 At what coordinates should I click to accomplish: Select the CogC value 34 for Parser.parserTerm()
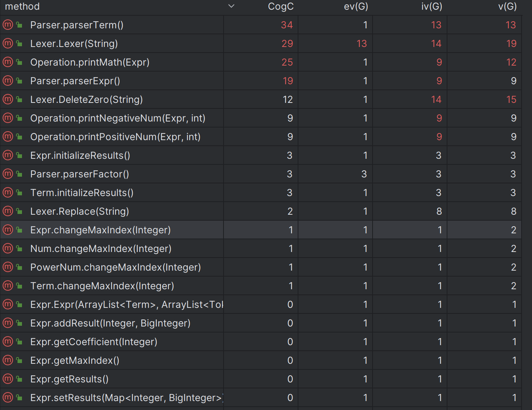pos(287,25)
